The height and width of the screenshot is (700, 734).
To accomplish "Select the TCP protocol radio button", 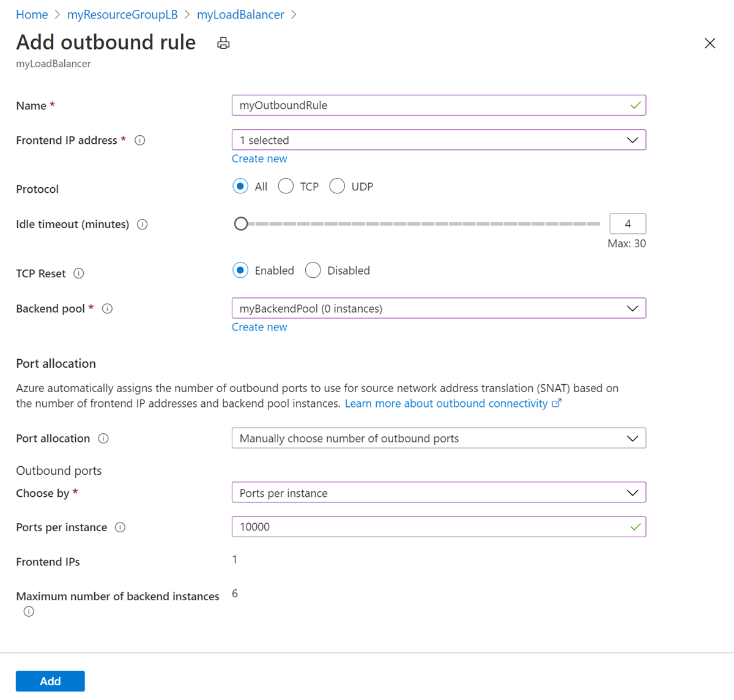I will coord(286,187).
